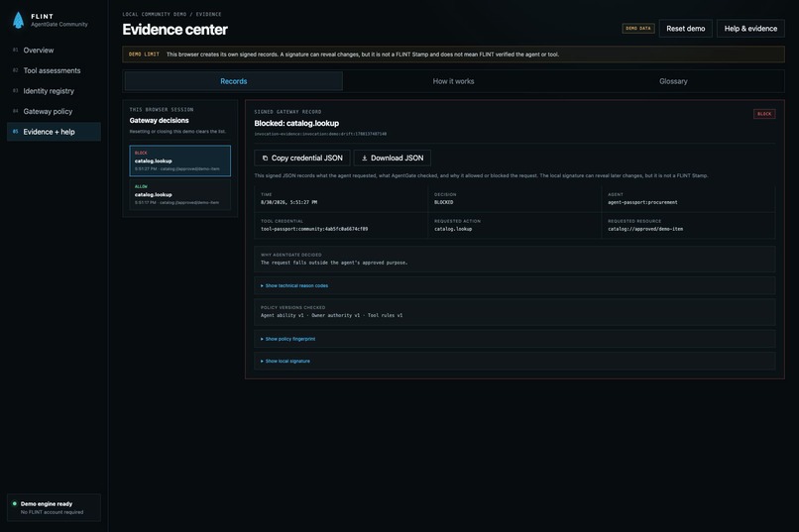Click the 'agent-passport:procurement' agent value
Viewport: 799px width, 532px height.
click(642, 203)
